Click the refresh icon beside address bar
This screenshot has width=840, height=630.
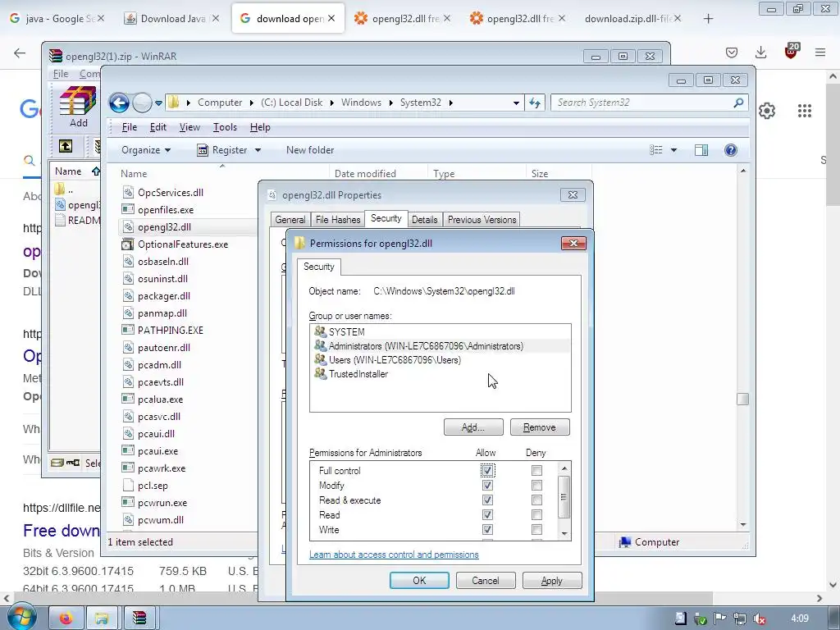click(x=535, y=103)
